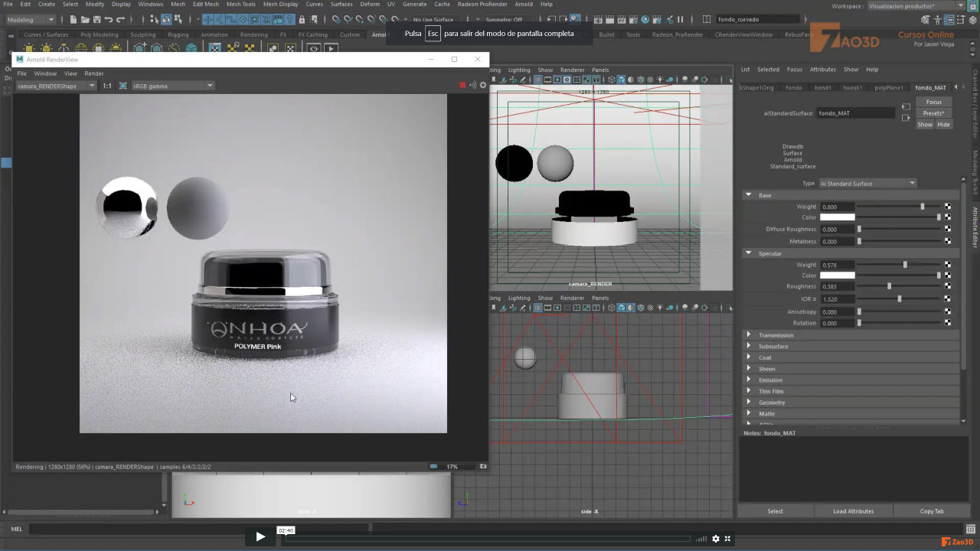Screen dimensions: 980x551
Task: Open the Mesh Tools menu
Action: click(x=241, y=4)
